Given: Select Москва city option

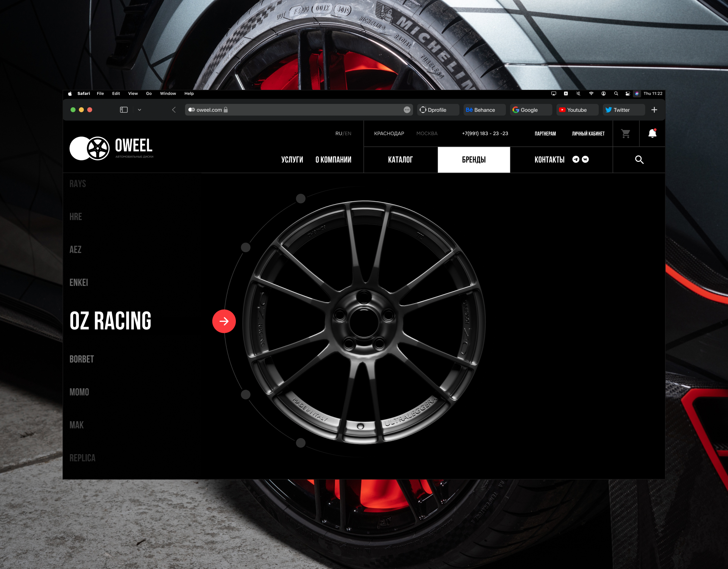Looking at the screenshot, I should click(x=427, y=133).
